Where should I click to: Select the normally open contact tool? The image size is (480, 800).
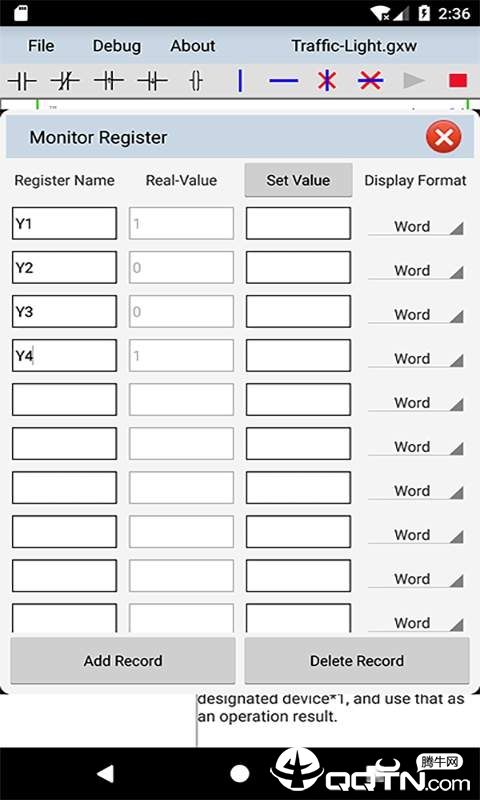(x=22, y=81)
